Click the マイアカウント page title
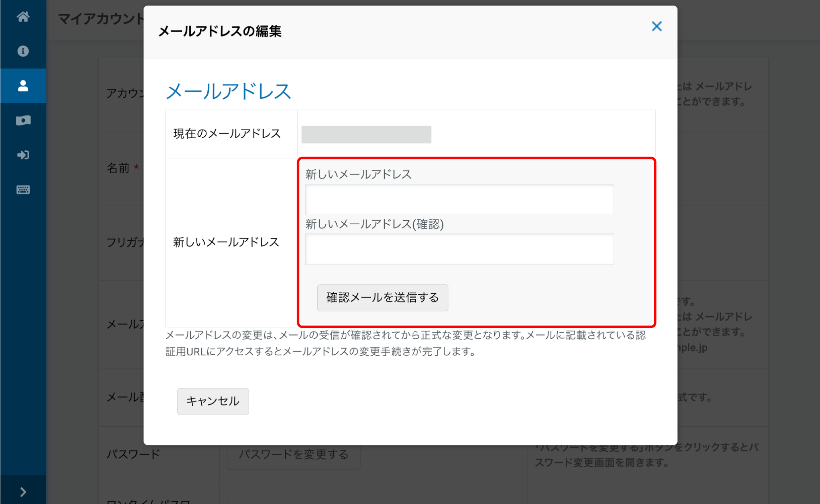 [100, 19]
